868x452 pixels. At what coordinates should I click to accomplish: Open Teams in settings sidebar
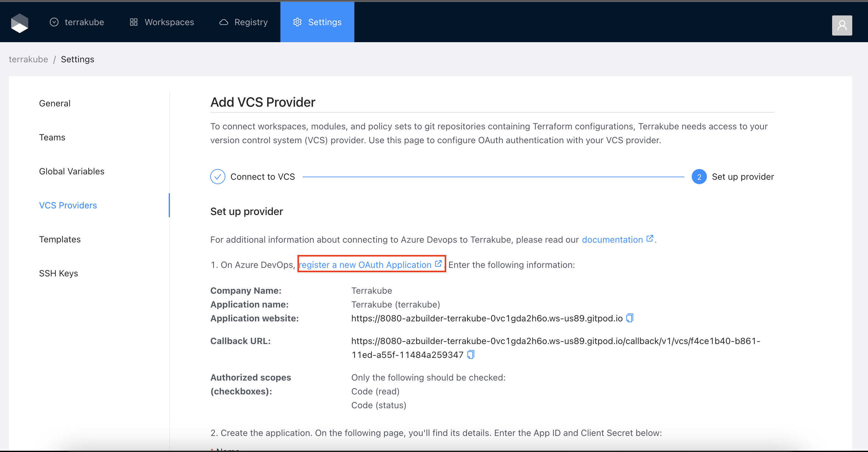tap(52, 138)
